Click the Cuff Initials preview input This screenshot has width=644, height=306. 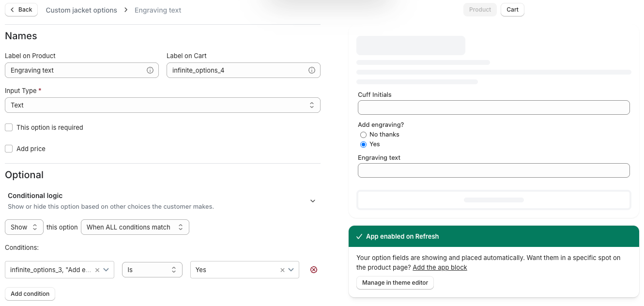point(494,107)
